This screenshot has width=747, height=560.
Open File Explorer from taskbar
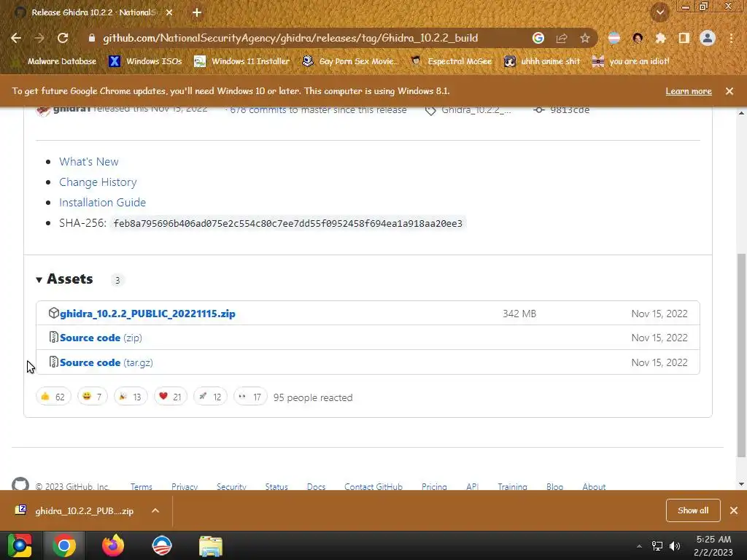pos(211,545)
